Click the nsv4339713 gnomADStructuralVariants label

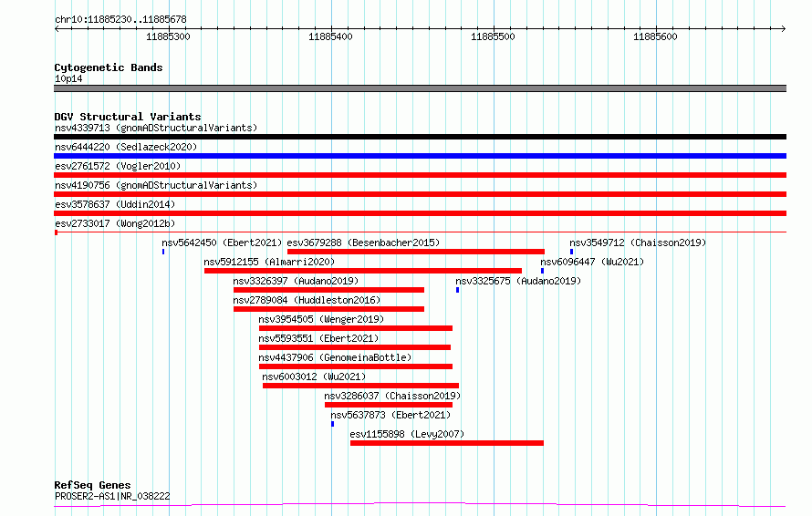point(156,128)
